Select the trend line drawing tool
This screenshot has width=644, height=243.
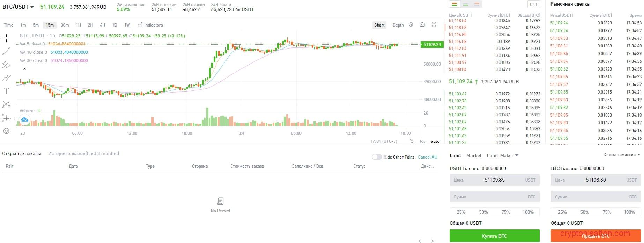tap(6, 52)
